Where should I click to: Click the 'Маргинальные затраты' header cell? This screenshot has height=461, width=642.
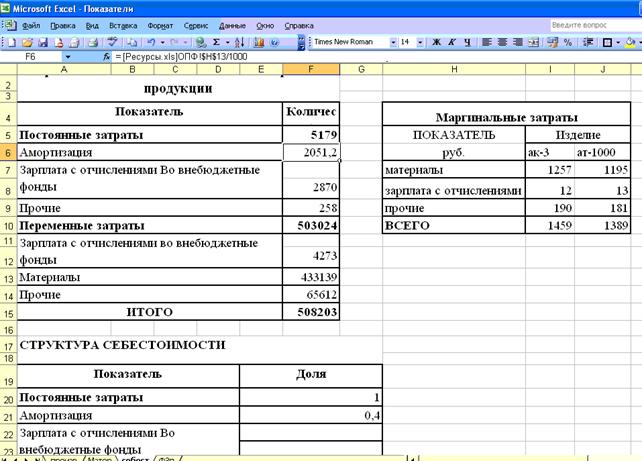click(x=506, y=114)
